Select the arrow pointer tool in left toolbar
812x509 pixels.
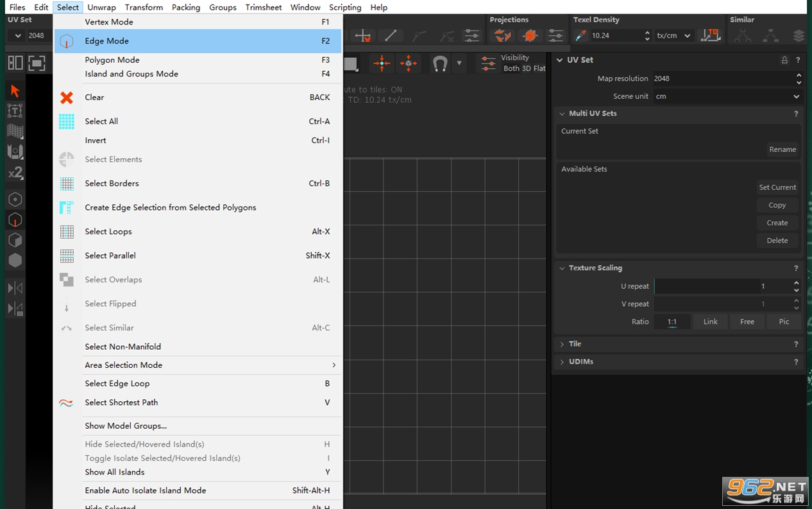click(x=15, y=91)
